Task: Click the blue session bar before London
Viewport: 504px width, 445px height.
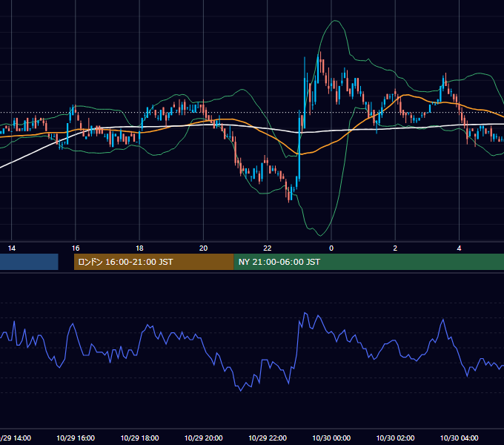Action: (29, 262)
